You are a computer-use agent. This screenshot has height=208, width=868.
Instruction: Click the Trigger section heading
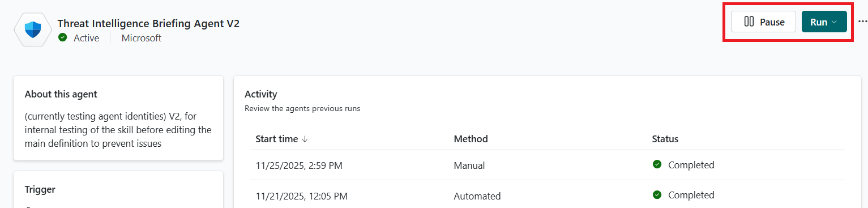click(40, 189)
